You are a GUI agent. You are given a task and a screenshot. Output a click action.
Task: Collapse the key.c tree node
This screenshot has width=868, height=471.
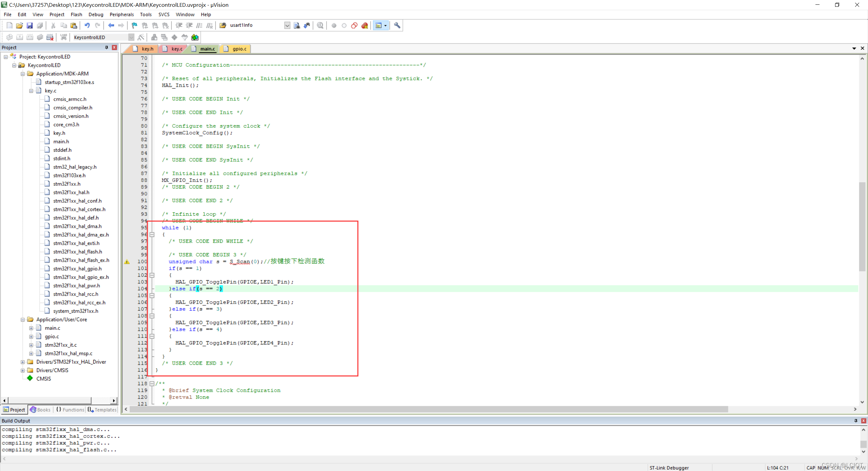pyautogui.click(x=31, y=91)
